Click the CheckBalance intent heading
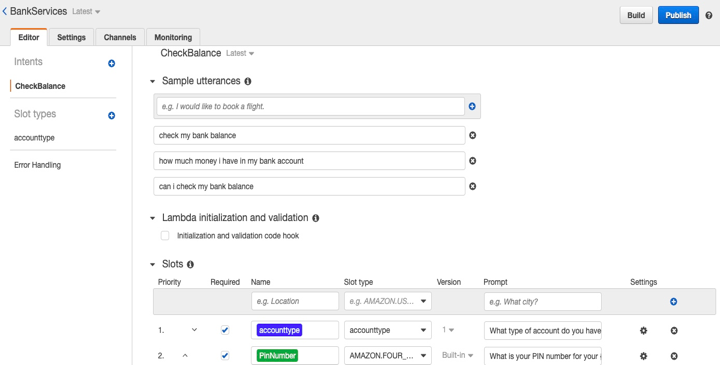The width and height of the screenshot is (720, 365). point(191,53)
